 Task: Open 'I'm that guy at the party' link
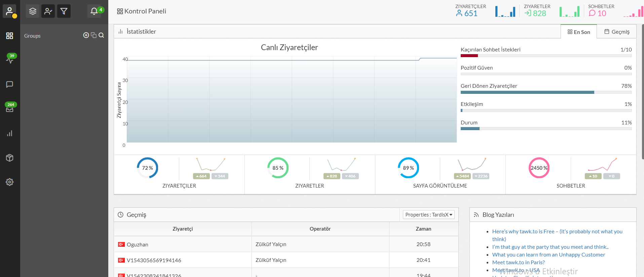click(x=550, y=247)
